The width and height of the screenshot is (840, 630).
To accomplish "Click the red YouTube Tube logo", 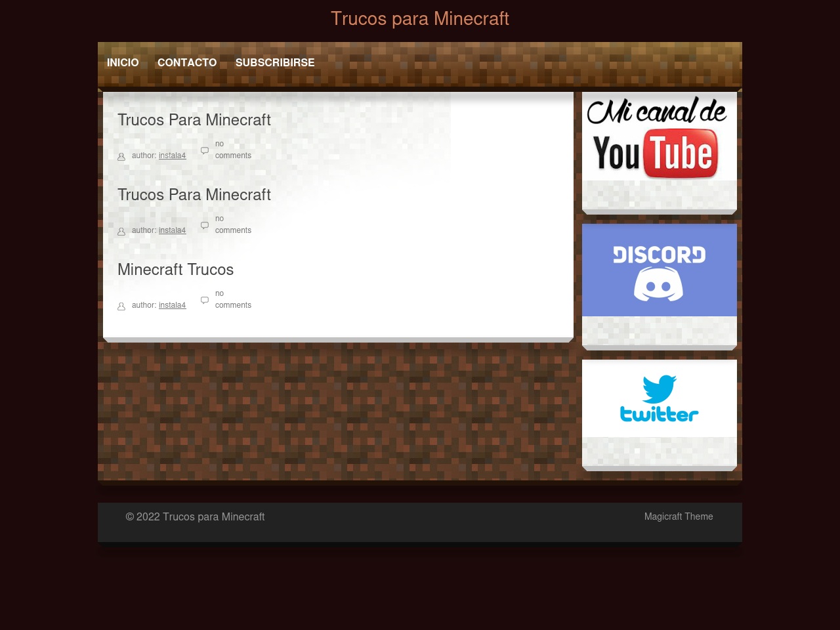I will (680, 154).
